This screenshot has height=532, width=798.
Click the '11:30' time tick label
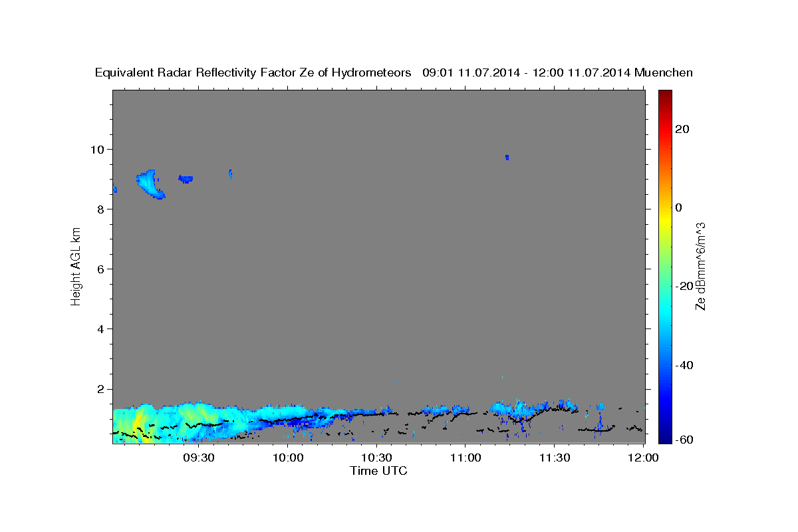554,458
